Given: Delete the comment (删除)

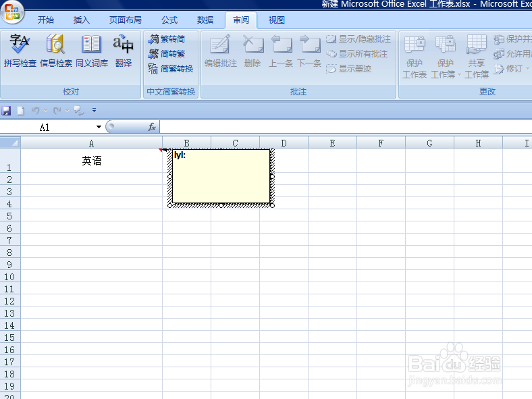Looking at the screenshot, I should click(252, 50).
